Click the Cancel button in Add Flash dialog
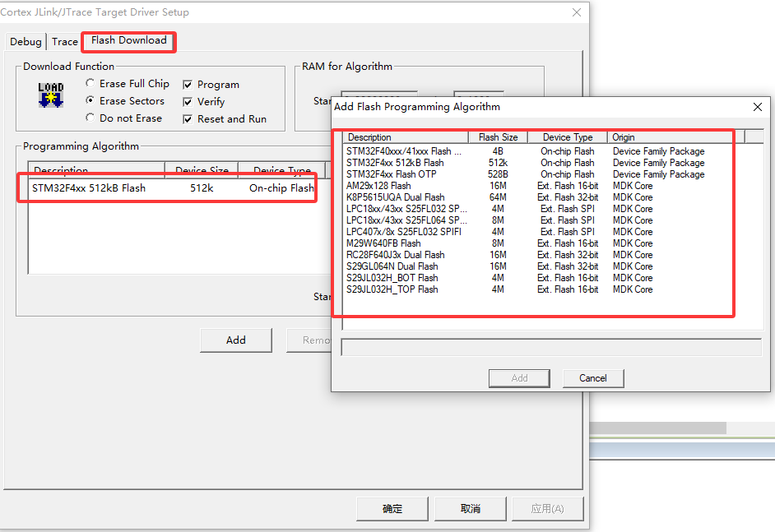The height and width of the screenshot is (532, 775). click(593, 378)
